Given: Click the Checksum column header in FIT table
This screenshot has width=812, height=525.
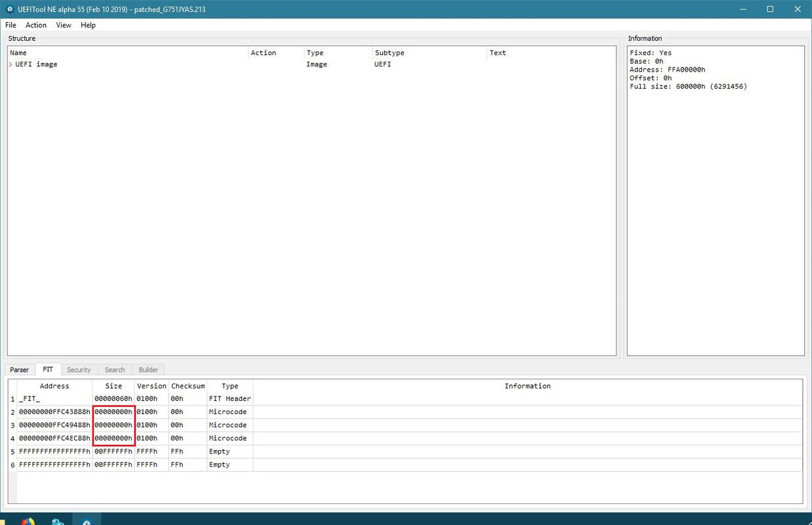Looking at the screenshot, I should pos(188,386).
